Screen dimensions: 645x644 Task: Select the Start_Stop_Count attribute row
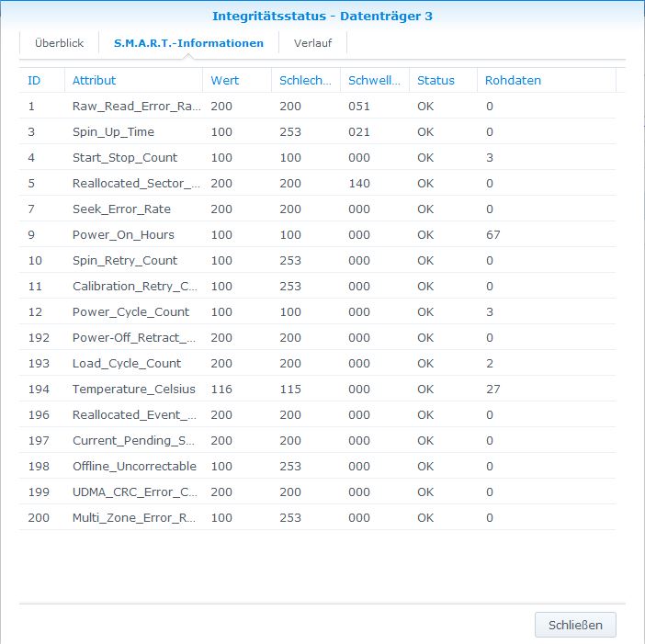coord(125,158)
